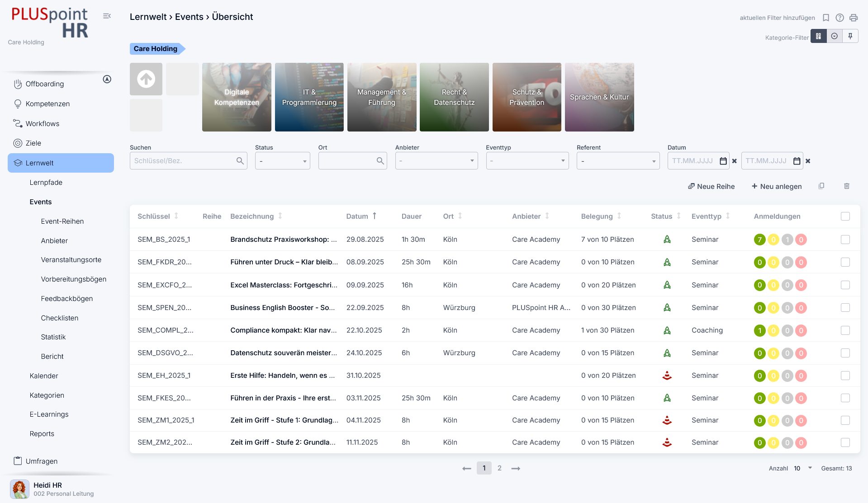
Task: Check the Erste Hilfe row checkbox
Action: coord(845,376)
